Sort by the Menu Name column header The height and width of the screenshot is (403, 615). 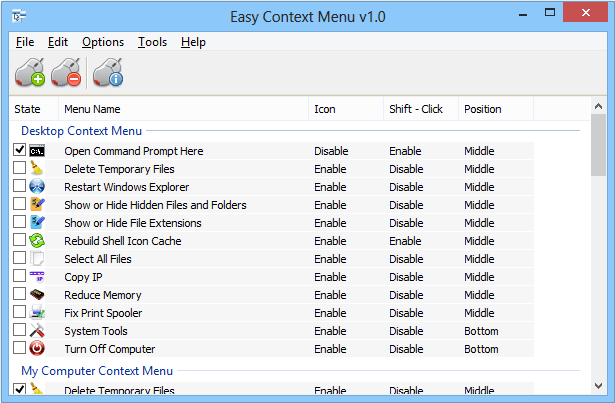tap(184, 109)
